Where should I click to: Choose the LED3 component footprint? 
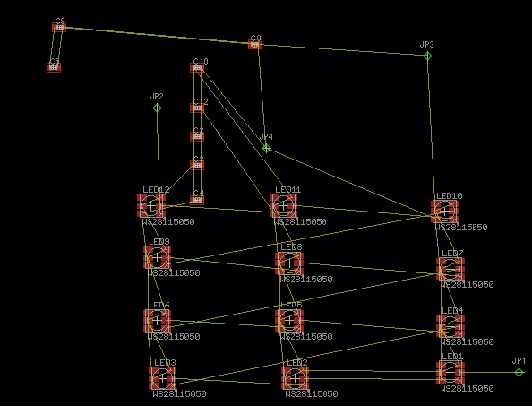pos(163,378)
